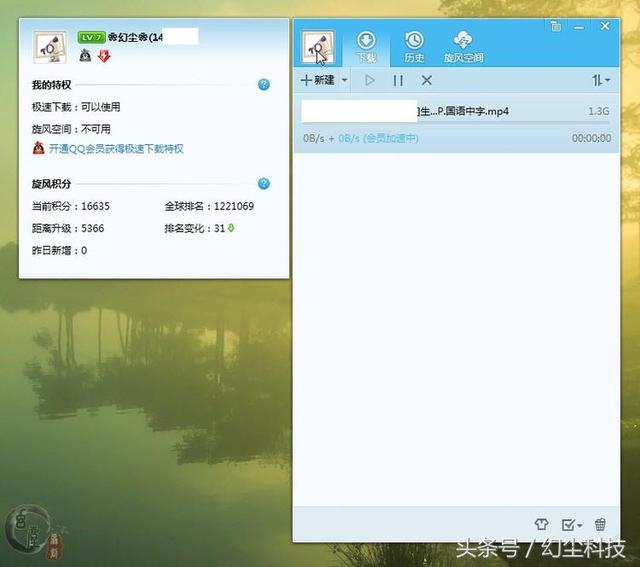Viewport: 640px width, 567px height.
Task: Close the download window
Action: (x=605, y=26)
